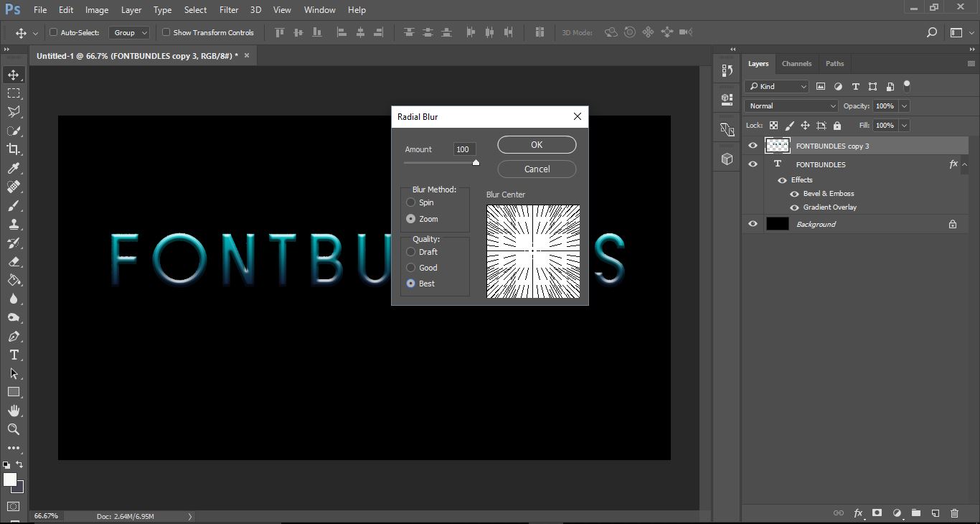Image resolution: width=980 pixels, height=524 pixels.
Task: Hide the Bevel & Emboss effect
Action: coord(794,194)
